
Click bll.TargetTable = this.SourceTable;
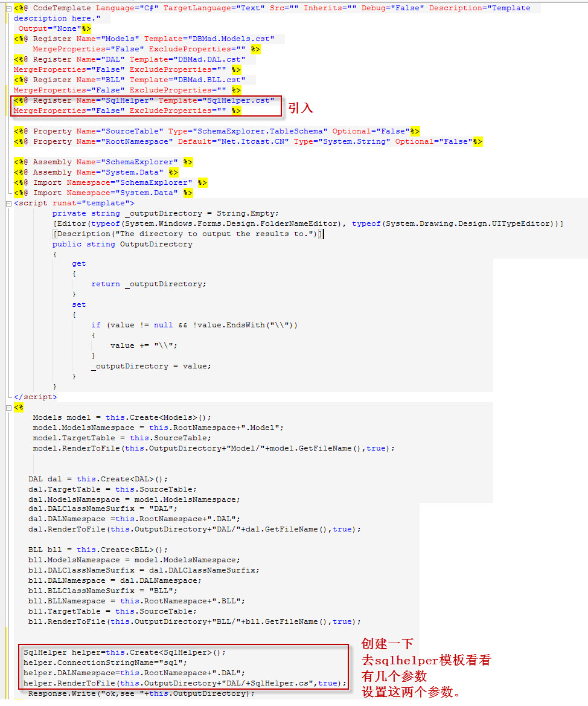tap(112, 612)
